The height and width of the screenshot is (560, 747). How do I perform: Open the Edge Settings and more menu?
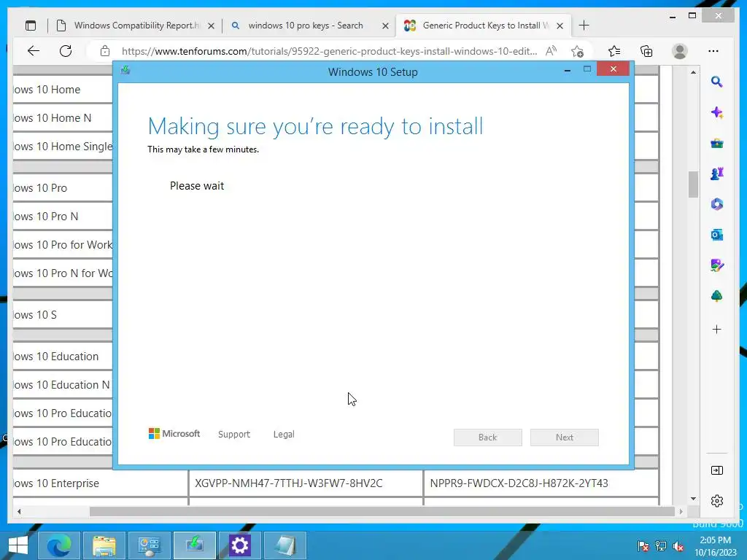tap(713, 51)
